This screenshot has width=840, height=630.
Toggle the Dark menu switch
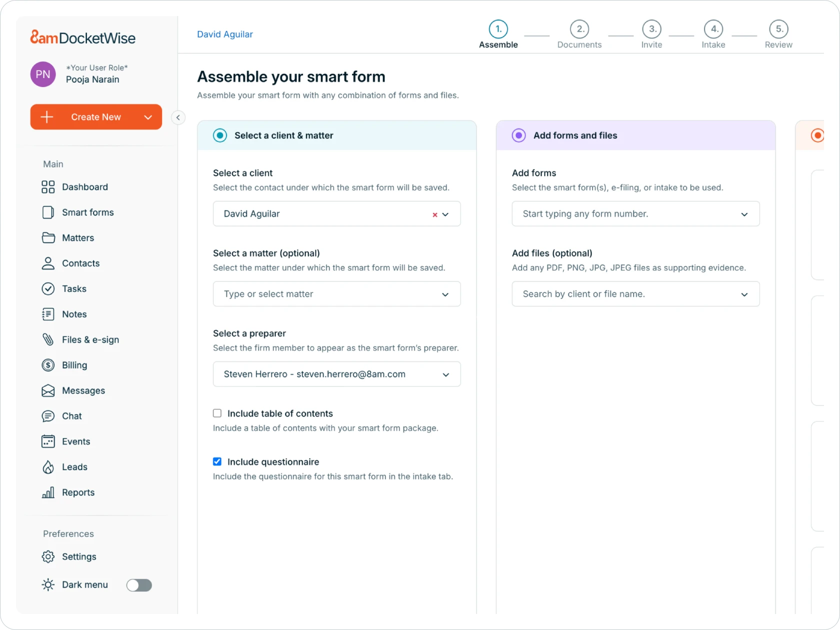tap(139, 585)
